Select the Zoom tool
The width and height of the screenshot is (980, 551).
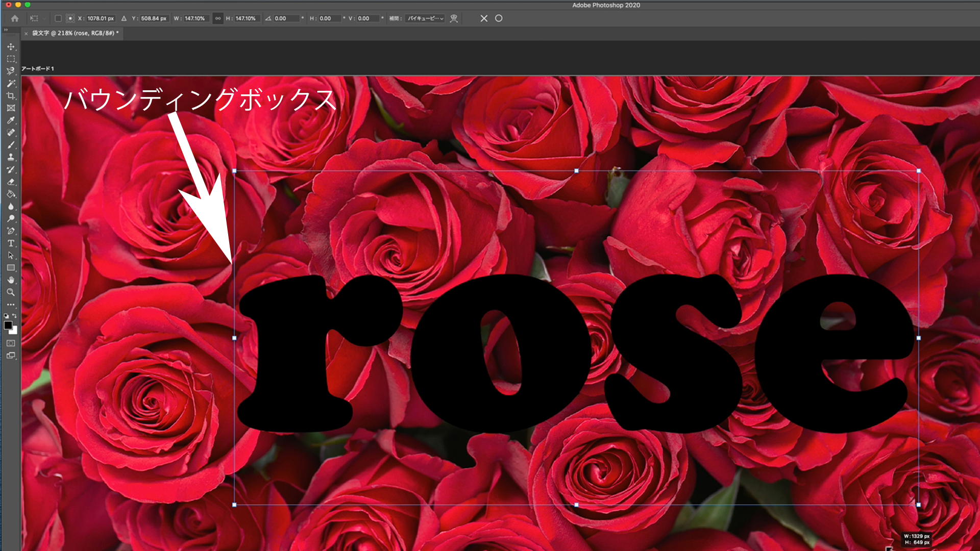tap(11, 292)
